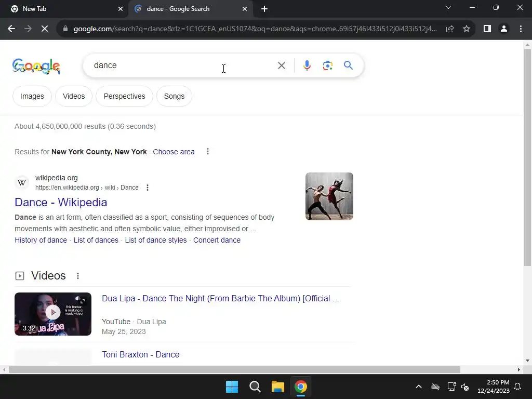The image size is (532, 399).
Task: Open Wikipedia result options three dots
Action: coord(147,188)
